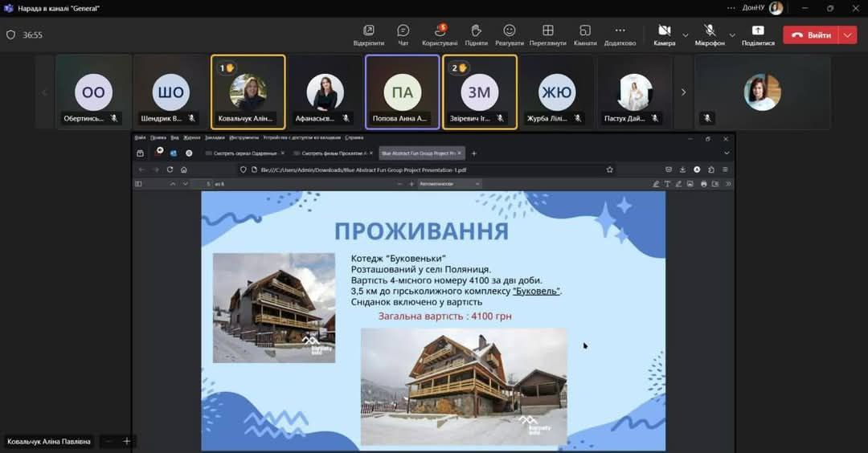Zoom out PDF with minus button
Screen dimensions: 868x453
(x=399, y=184)
